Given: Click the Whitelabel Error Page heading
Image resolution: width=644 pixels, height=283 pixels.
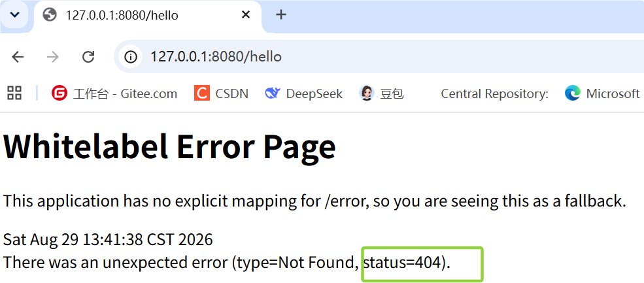Looking at the screenshot, I should pos(169,147).
